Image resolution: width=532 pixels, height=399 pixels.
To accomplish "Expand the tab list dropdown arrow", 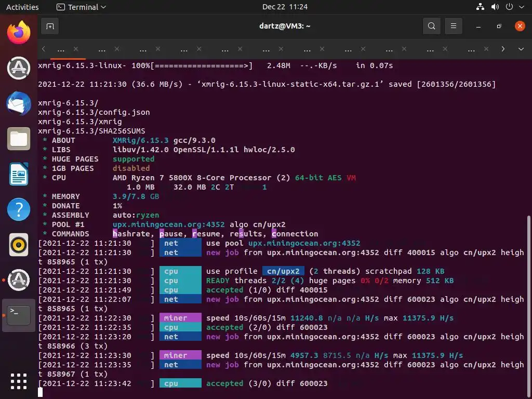I will click(x=521, y=49).
